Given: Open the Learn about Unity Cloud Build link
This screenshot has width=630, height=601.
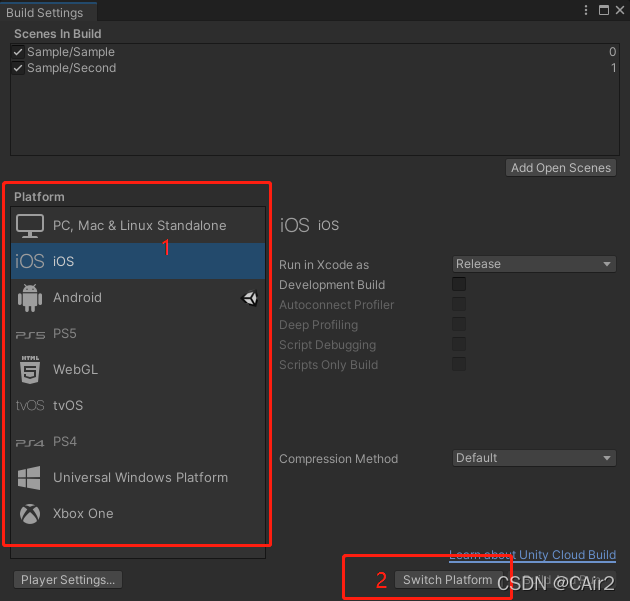Looking at the screenshot, I should 532,555.
